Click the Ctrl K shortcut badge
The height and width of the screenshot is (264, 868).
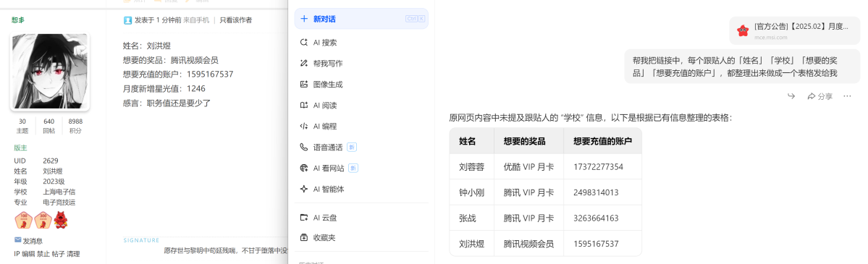416,19
